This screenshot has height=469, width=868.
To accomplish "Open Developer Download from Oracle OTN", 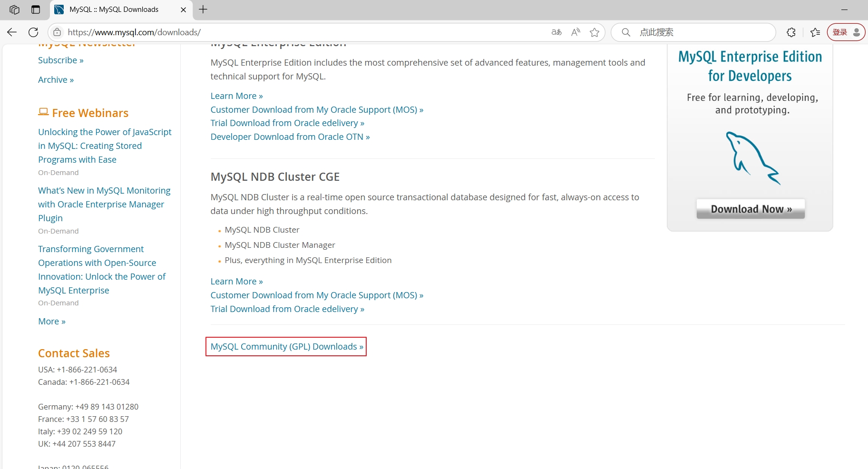I will 290,137.
